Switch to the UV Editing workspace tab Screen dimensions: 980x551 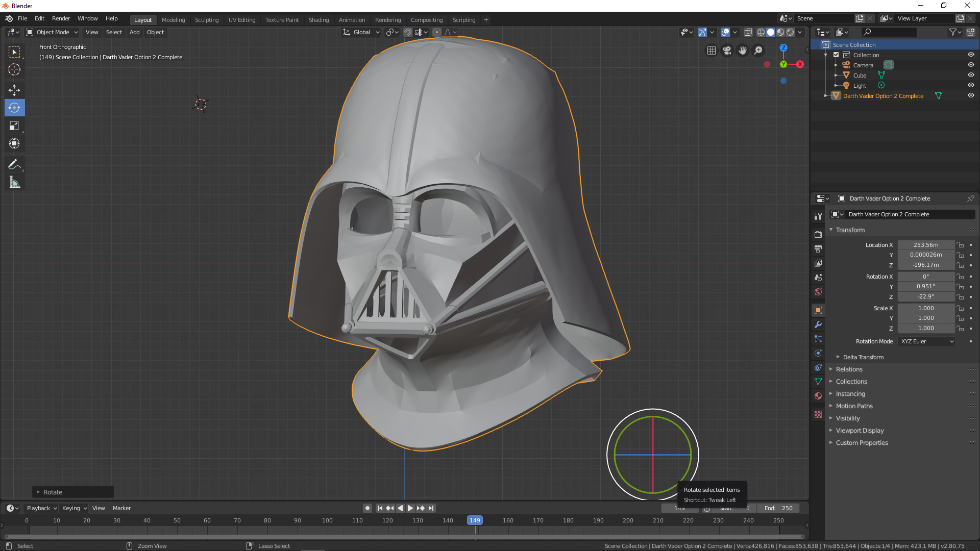point(242,20)
